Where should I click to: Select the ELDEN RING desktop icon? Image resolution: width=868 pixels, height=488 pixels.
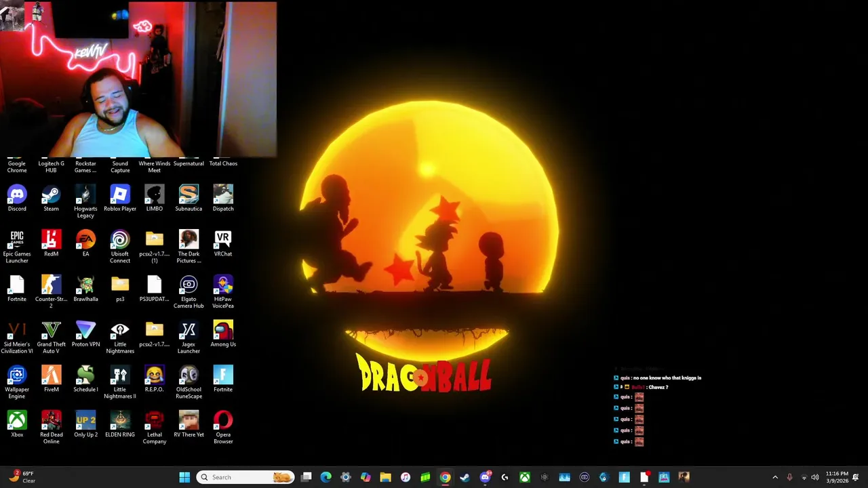[x=120, y=425]
